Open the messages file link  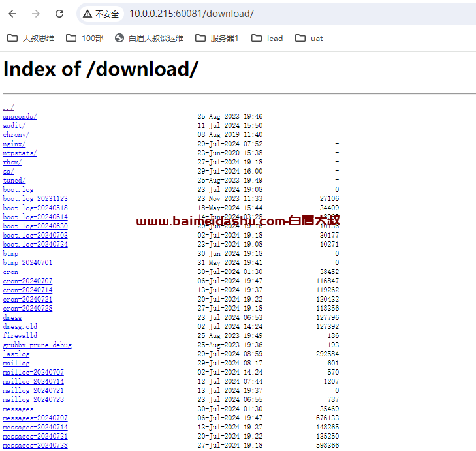click(18, 409)
